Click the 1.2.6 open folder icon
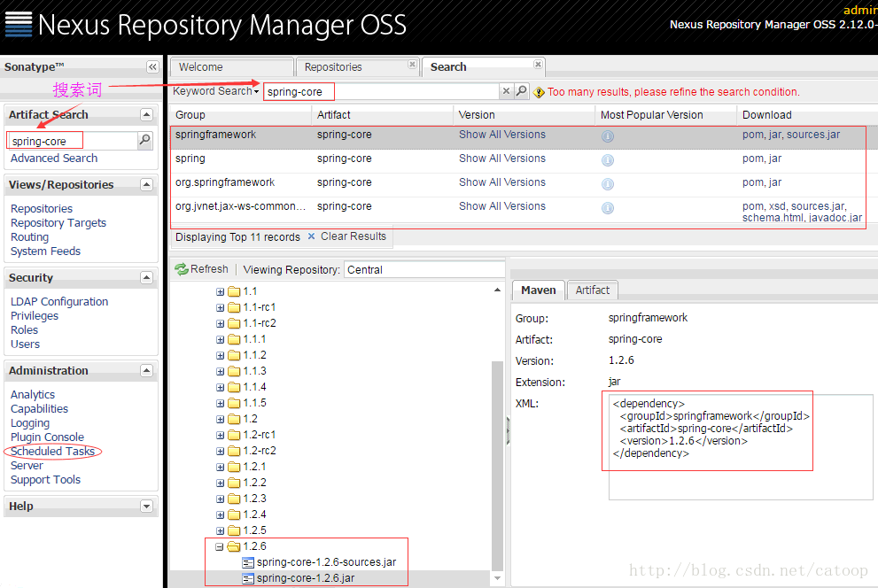878x588 pixels. (x=234, y=546)
